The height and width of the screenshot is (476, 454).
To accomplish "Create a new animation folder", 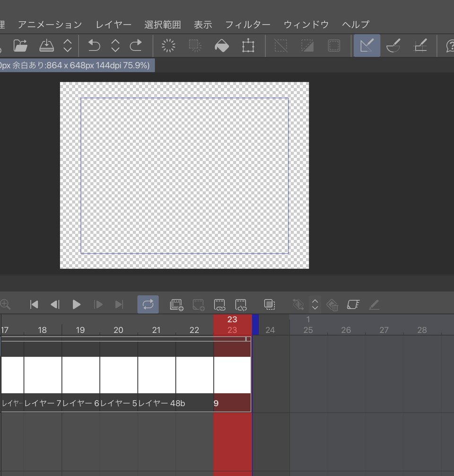I will click(176, 304).
